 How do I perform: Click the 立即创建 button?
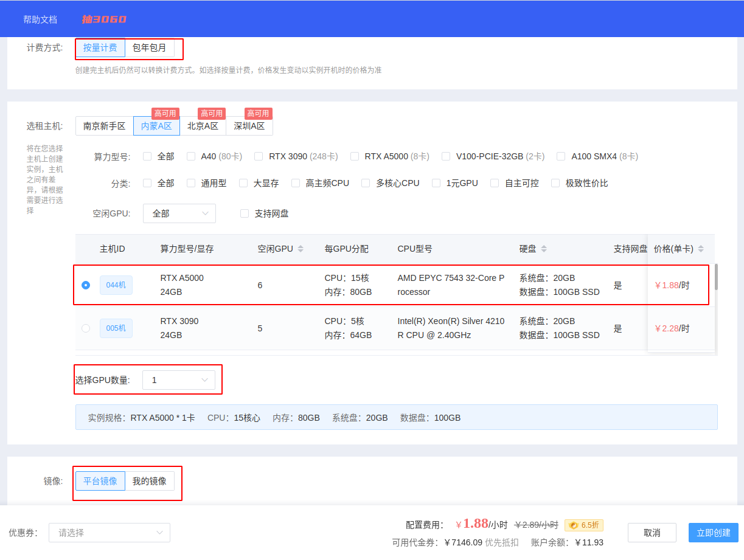coord(713,532)
